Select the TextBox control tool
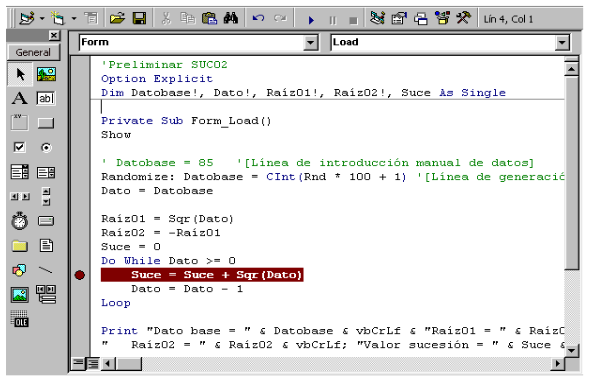Screen dimensions: 590x384 [46, 99]
